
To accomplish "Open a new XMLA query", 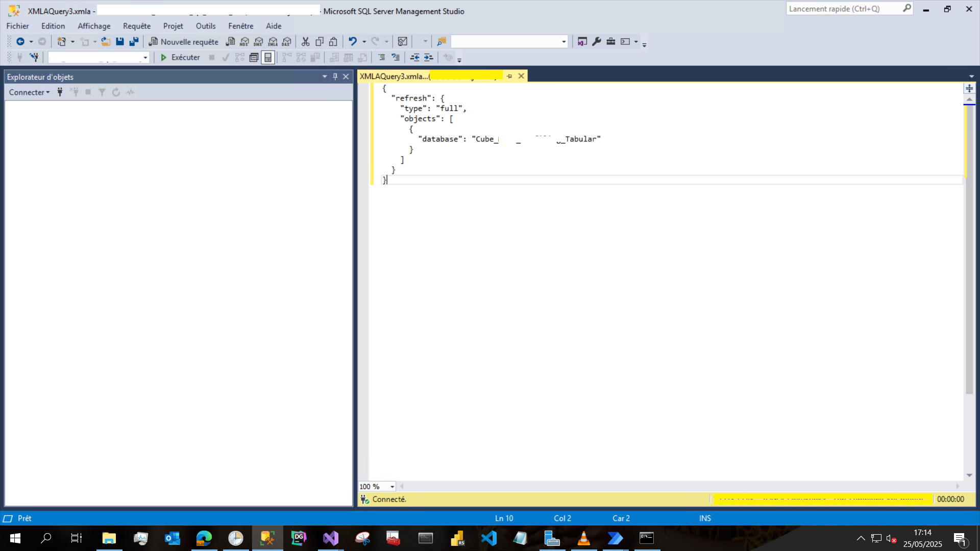I will pos(273,42).
